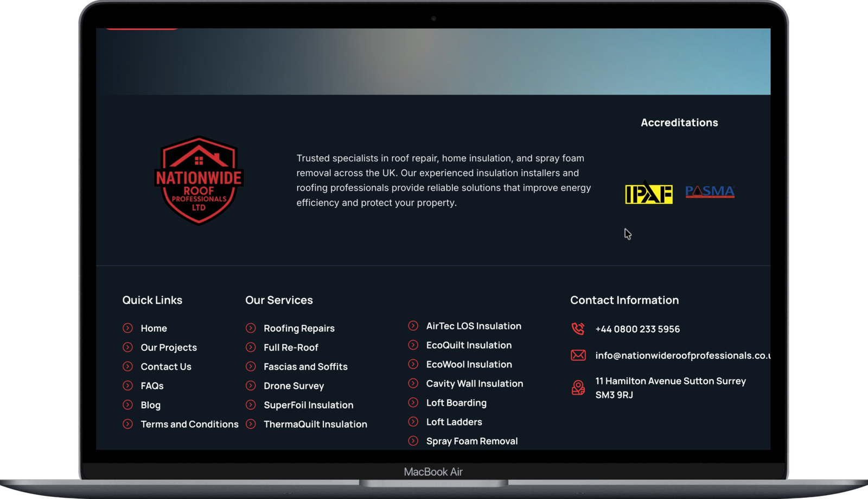Open EcoWool Insulation link

(x=469, y=364)
